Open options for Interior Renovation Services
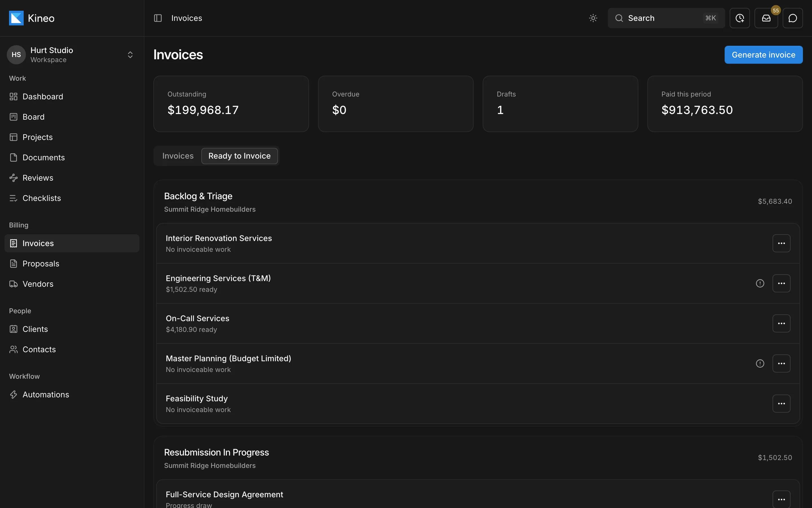The image size is (812, 508). tap(781, 243)
